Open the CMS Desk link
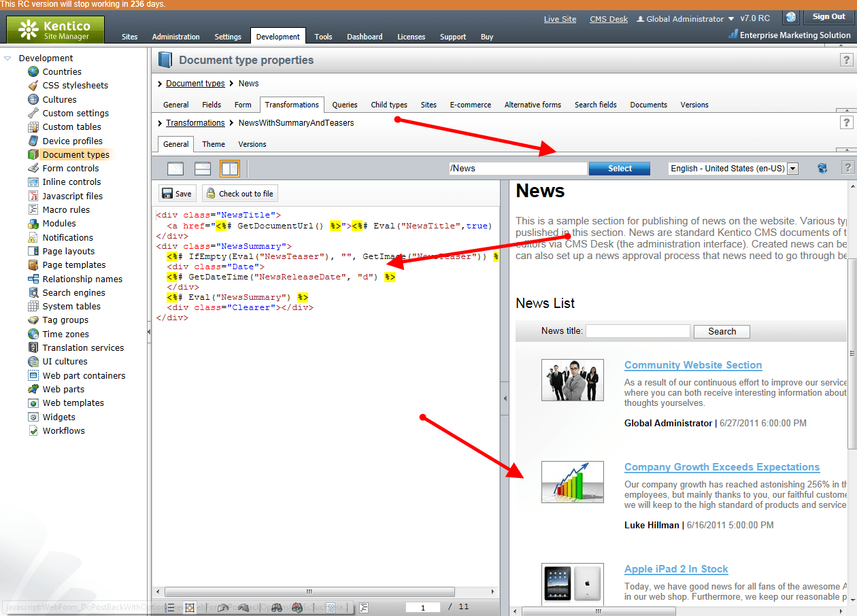The width and height of the screenshot is (857, 616). 609,19
